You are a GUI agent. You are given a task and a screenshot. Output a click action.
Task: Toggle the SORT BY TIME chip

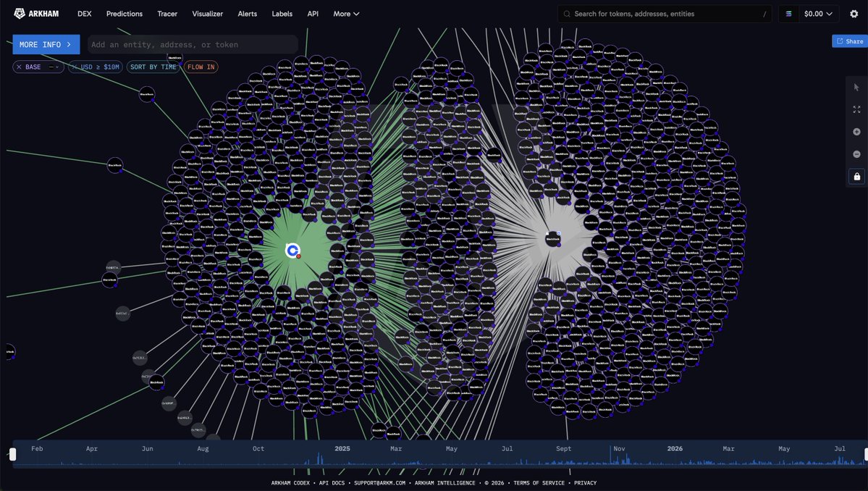[153, 67]
